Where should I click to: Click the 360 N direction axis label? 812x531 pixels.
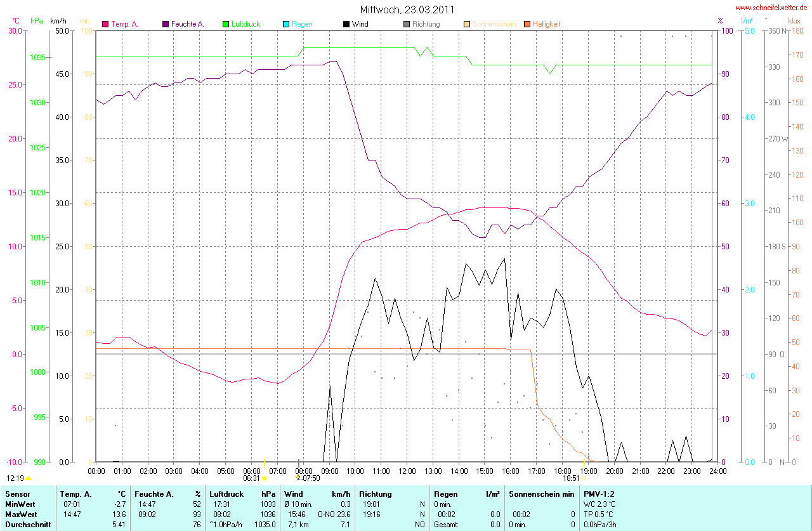click(776, 31)
